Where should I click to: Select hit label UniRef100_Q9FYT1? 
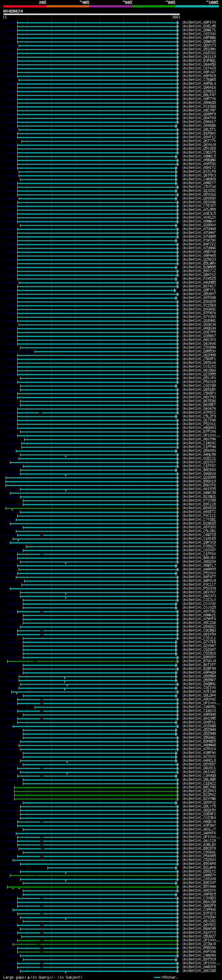click(x=199, y=290)
